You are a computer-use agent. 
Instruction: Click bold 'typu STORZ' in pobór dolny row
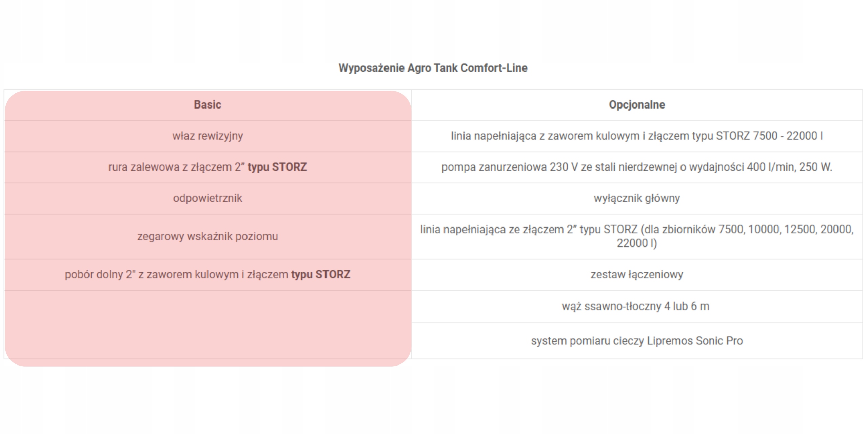tap(320, 274)
